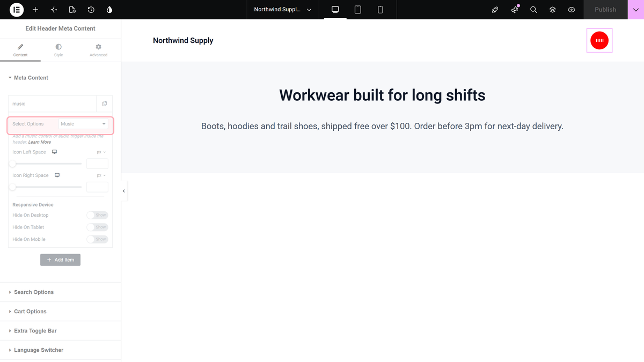Click the red music icon in header
The image size is (644, 362).
coord(599,40)
